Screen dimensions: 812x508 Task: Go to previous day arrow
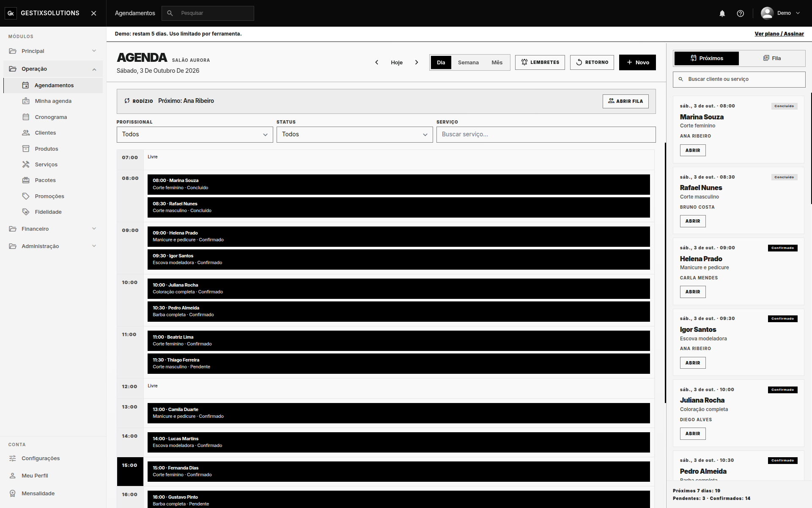(376, 62)
